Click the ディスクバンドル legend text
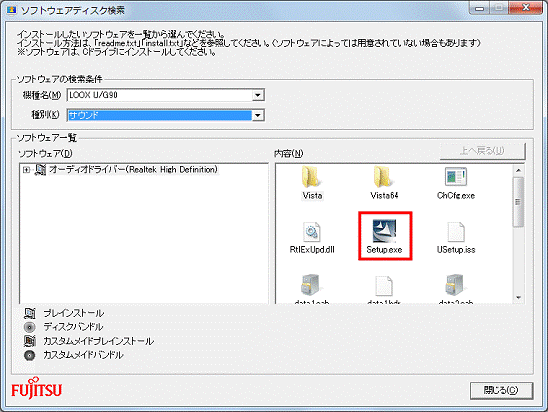This screenshot has height=412, width=548. (x=73, y=327)
